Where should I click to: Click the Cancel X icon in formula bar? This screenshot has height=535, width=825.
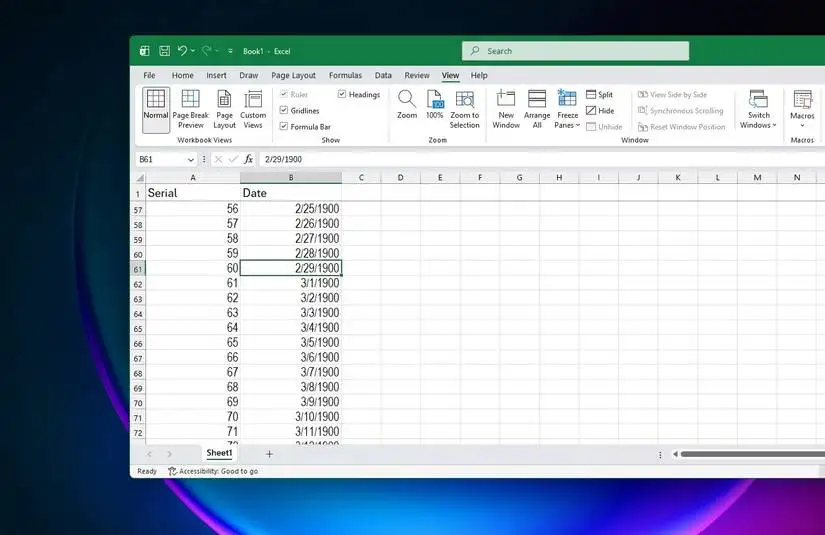tap(218, 159)
